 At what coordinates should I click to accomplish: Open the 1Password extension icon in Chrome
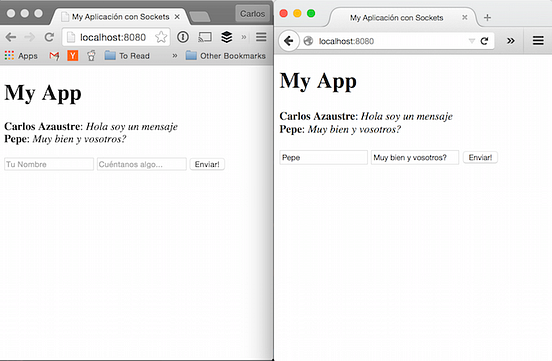(183, 37)
